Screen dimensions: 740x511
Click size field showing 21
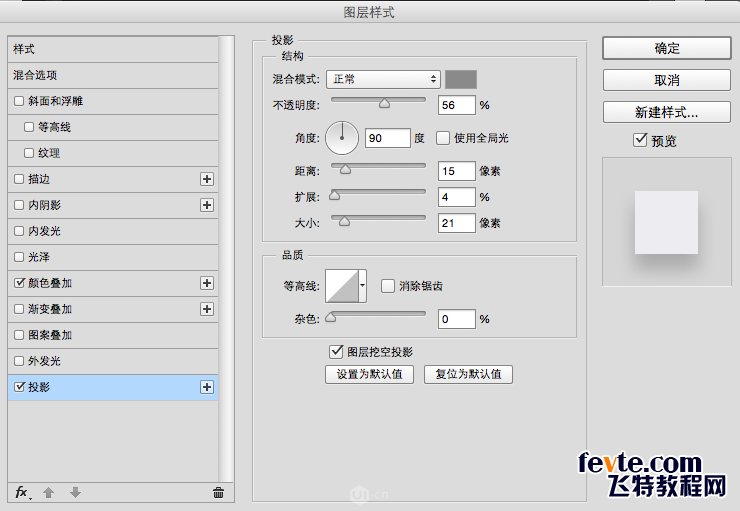456,223
